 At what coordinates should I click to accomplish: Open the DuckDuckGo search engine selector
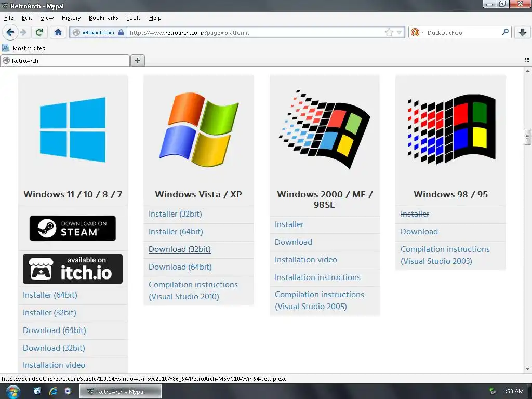417,33
